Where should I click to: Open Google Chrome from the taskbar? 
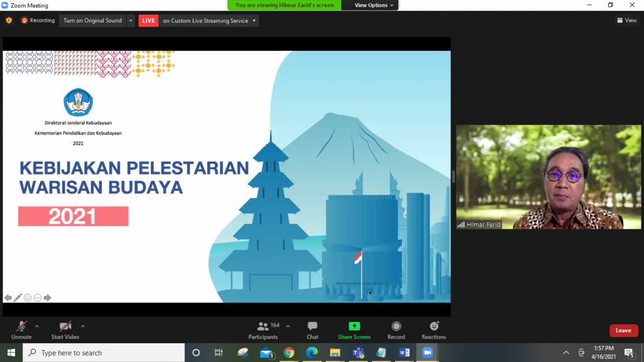click(x=289, y=353)
